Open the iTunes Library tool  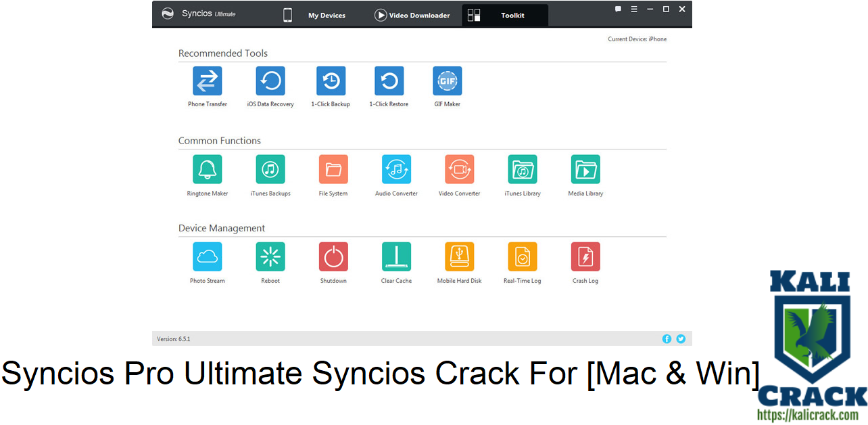(523, 169)
